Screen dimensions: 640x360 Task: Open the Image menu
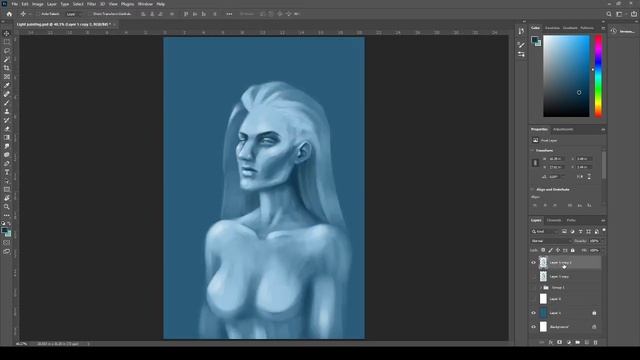click(x=38, y=4)
